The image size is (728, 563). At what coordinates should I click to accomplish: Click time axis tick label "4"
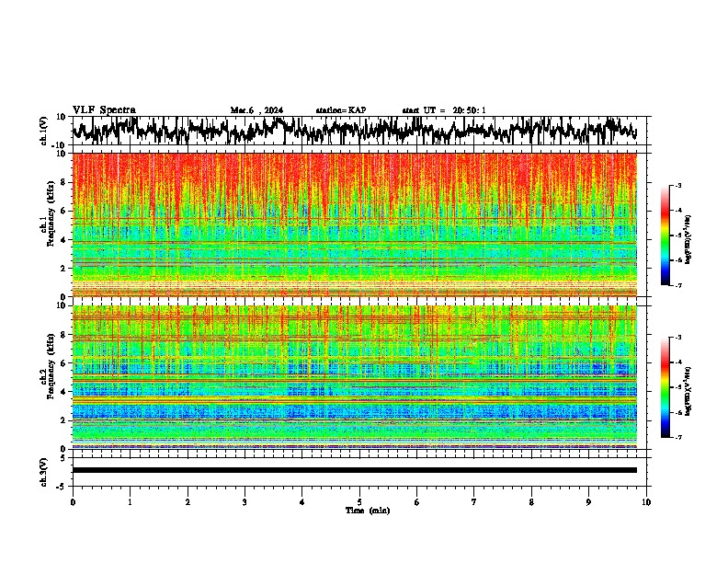[x=302, y=501]
